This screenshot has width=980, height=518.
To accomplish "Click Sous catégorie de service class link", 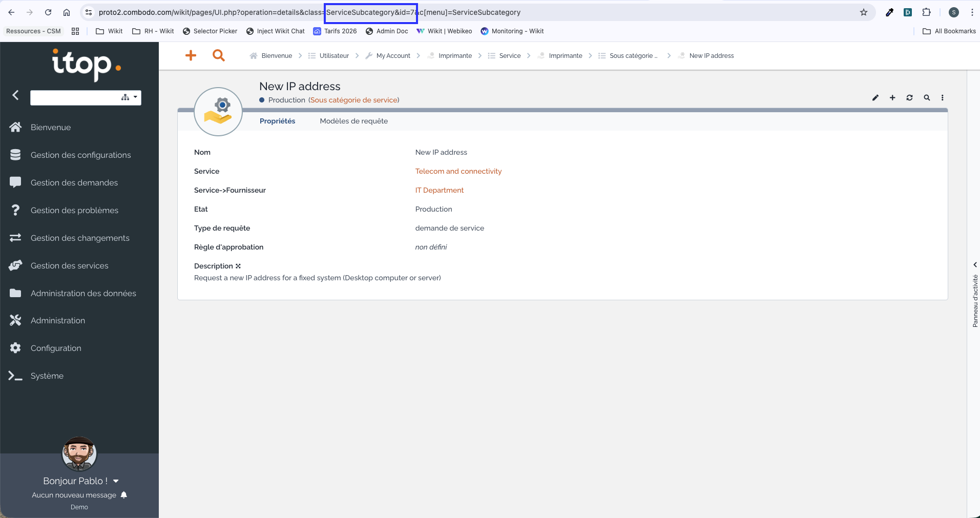I will 354,100.
